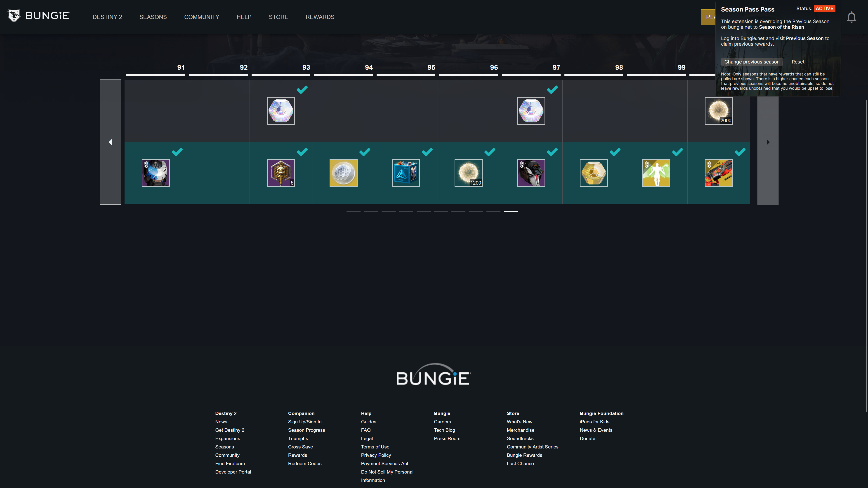868x488 pixels.
Task: Click the Reset button in Season Pass panel
Action: [x=798, y=62]
